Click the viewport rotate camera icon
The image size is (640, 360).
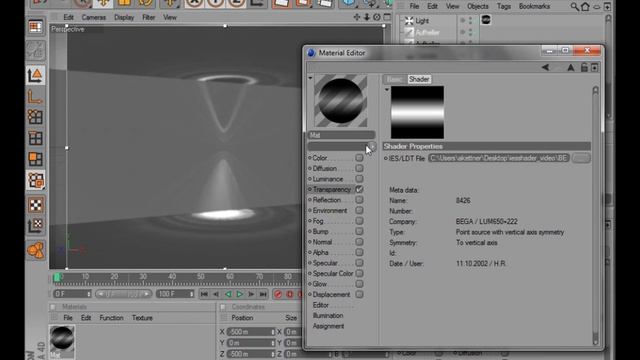coord(377,17)
